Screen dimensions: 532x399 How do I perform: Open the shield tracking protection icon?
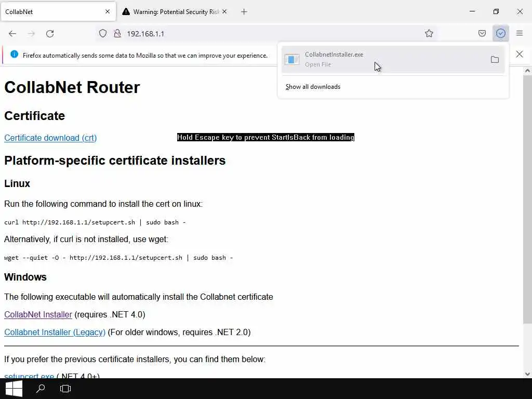coord(103,33)
